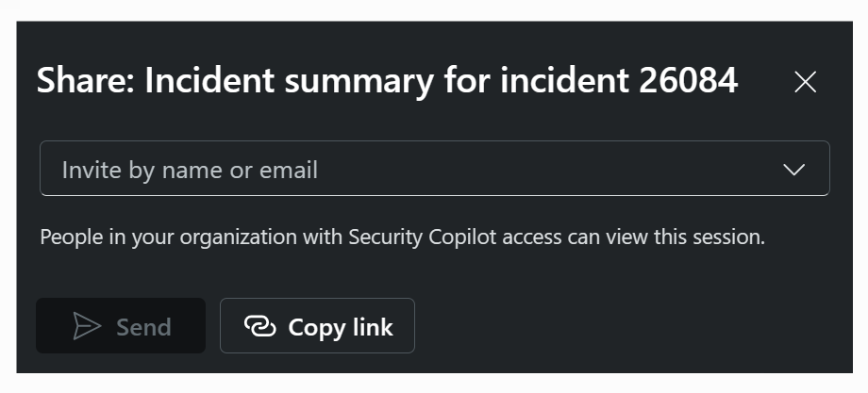
Task: Click the link glyph beside Copy link
Action: tap(260, 326)
